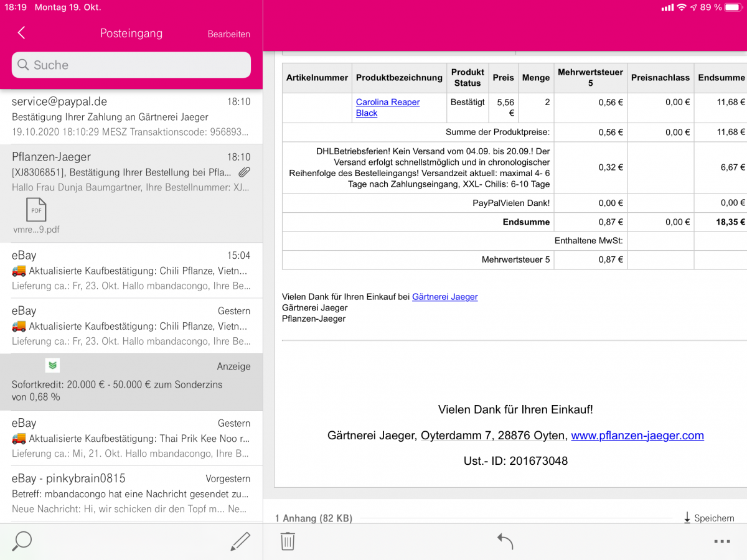Select the Pflanzen-Jaeger order confirmation email

[131, 194]
